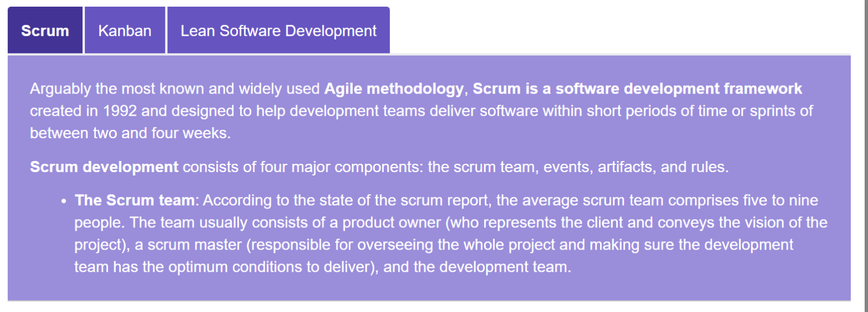Click the bold "Scrum development" phrase
The height and width of the screenshot is (312, 868).
(x=104, y=167)
